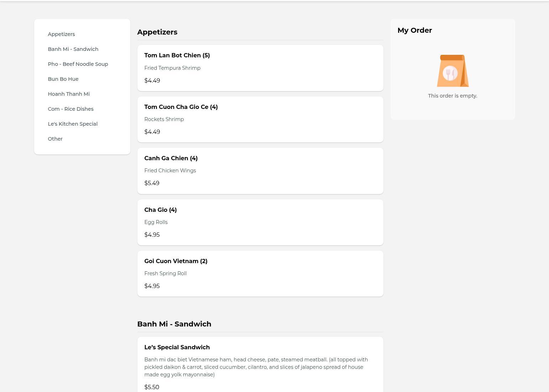Click the $5.49 price for chicken wings
549x392 pixels.
(152, 183)
